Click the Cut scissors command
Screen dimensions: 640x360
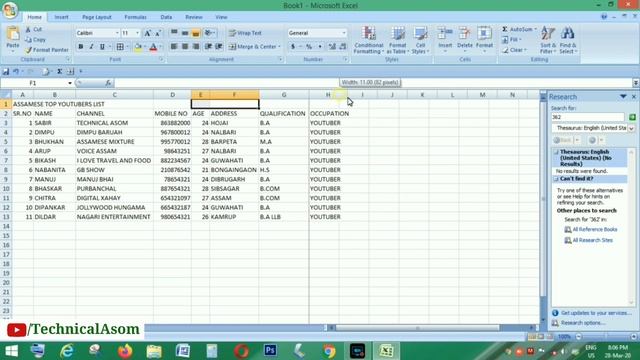34,29
